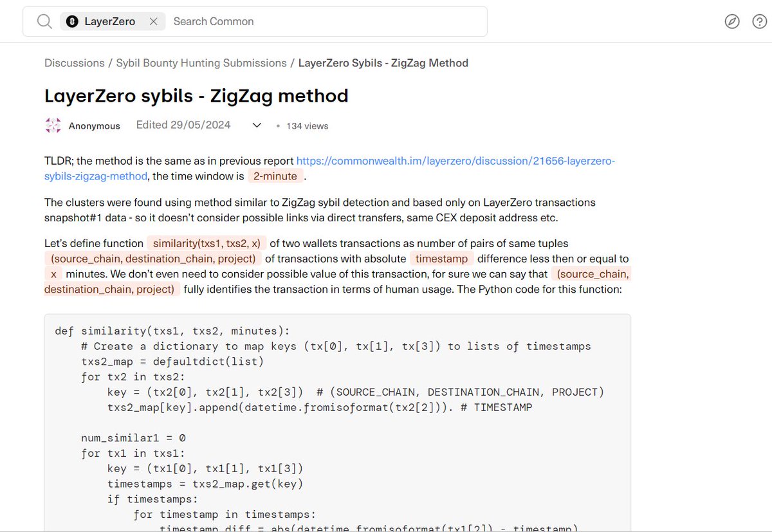
Task: Click the LayerZero community logo icon
Action: pos(73,21)
